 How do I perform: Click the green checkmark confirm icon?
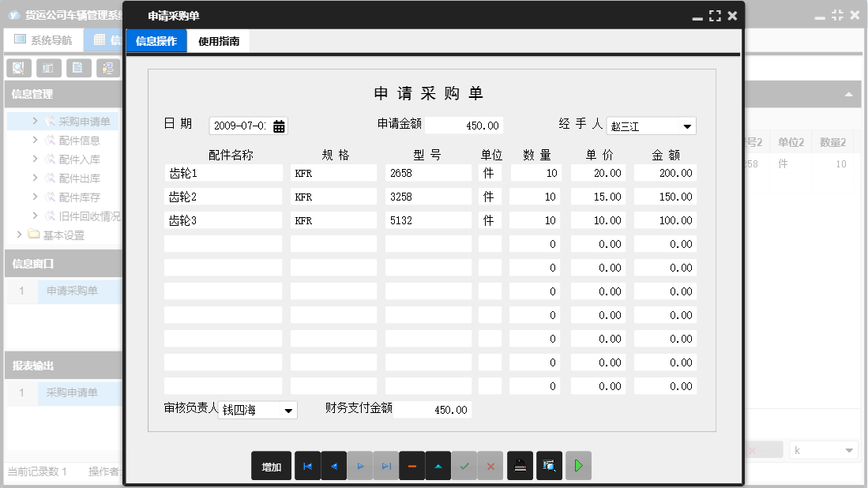click(x=464, y=466)
